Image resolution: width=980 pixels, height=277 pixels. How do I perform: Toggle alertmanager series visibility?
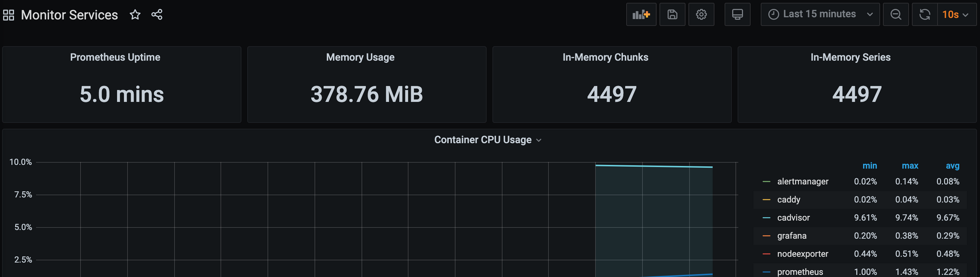[x=803, y=181]
